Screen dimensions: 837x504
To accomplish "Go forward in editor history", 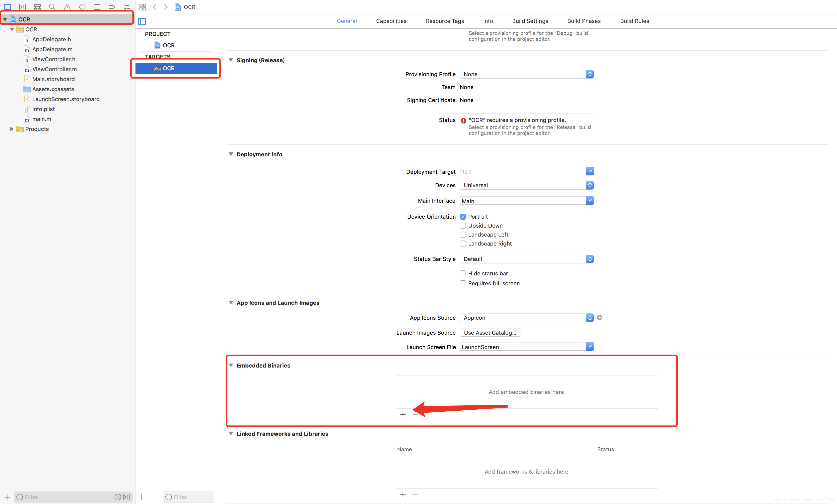I will (x=166, y=7).
